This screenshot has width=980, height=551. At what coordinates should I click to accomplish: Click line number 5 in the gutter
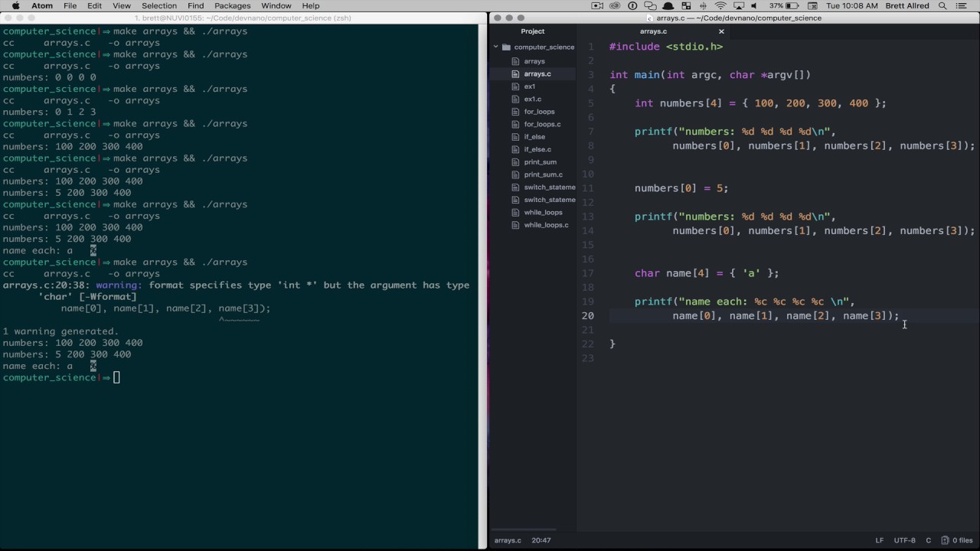click(590, 103)
